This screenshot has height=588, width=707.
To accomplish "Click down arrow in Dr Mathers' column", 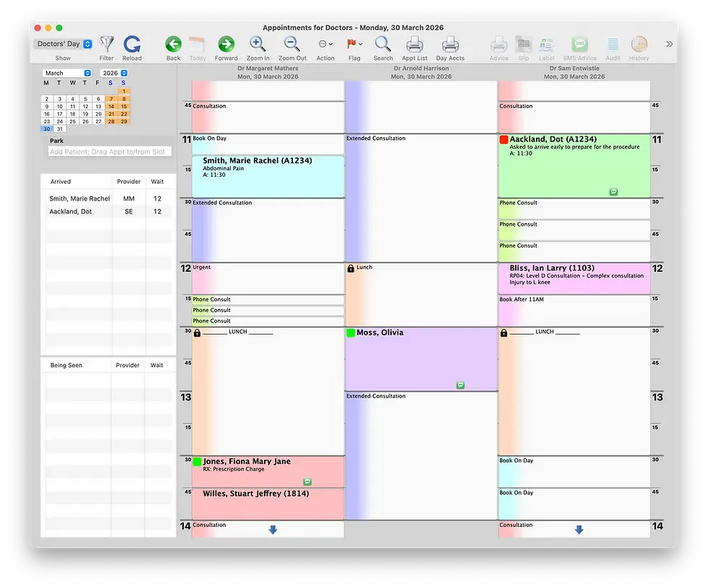I will 273,530.
